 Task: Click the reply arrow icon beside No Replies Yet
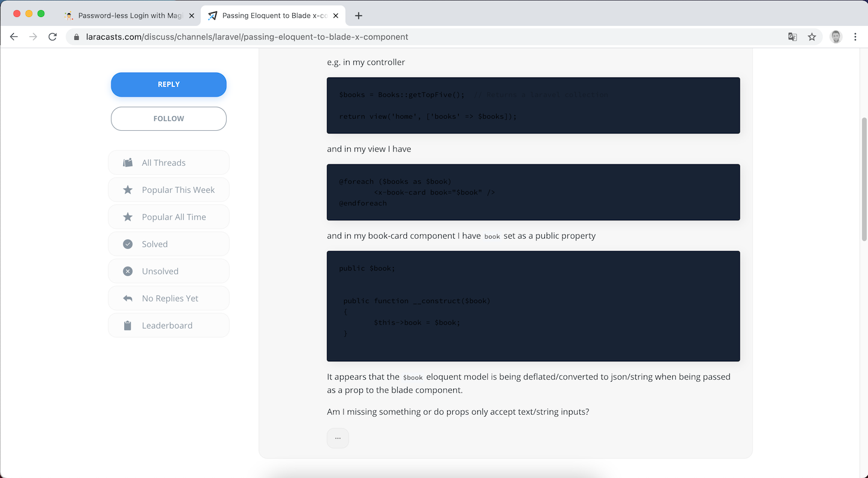click(128, 298)
